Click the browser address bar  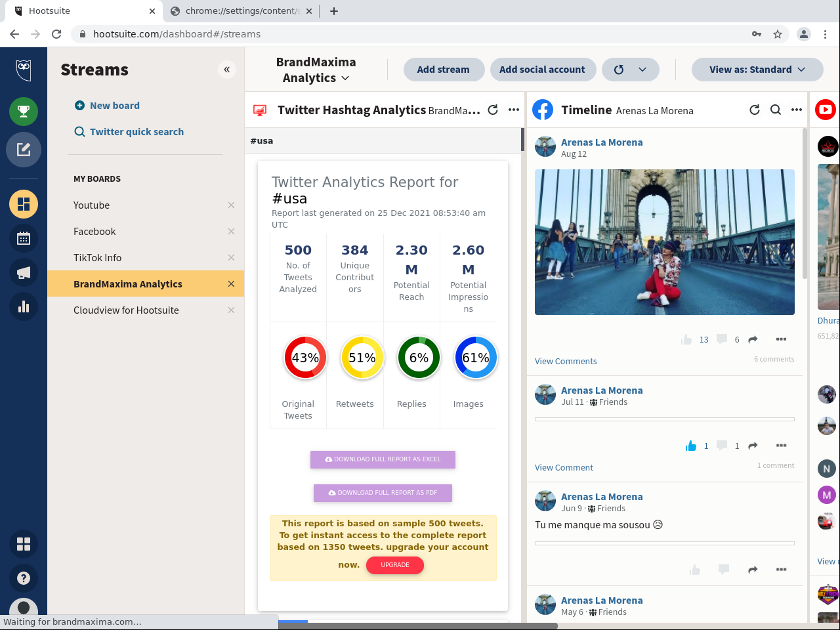(x=420, y=34)
